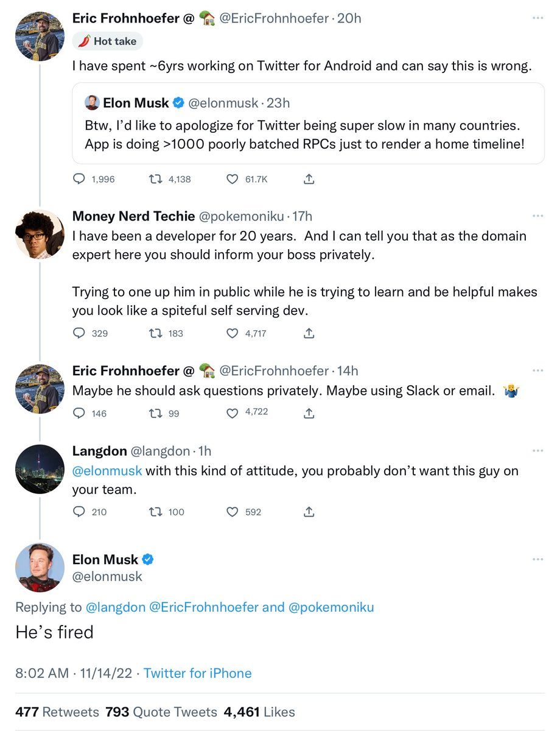The width and height of the screenshot is (560, 731).
Task: Share Langdon's tweet
Action: click(x=309, y=512)
